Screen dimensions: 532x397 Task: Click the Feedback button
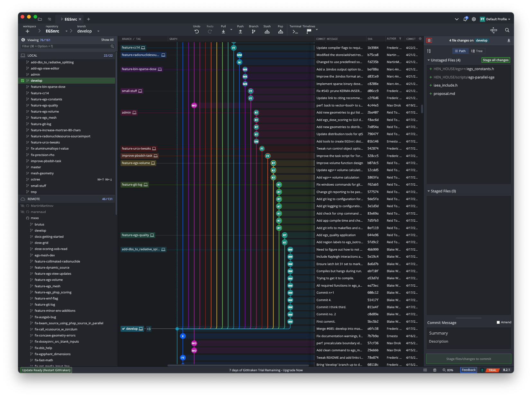point(469,370)
